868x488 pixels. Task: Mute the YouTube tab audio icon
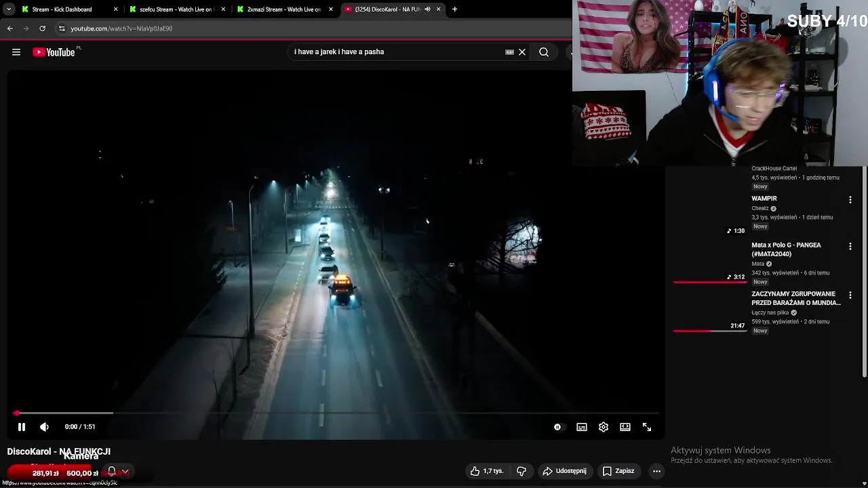pyautogui.click(x=427, y=9)
